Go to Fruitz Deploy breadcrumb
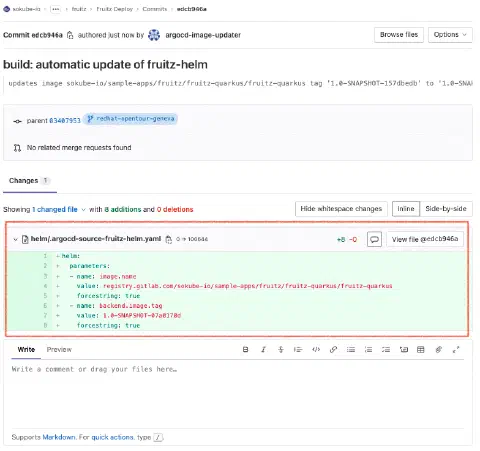480x451 pixels. tap(114, 9)
